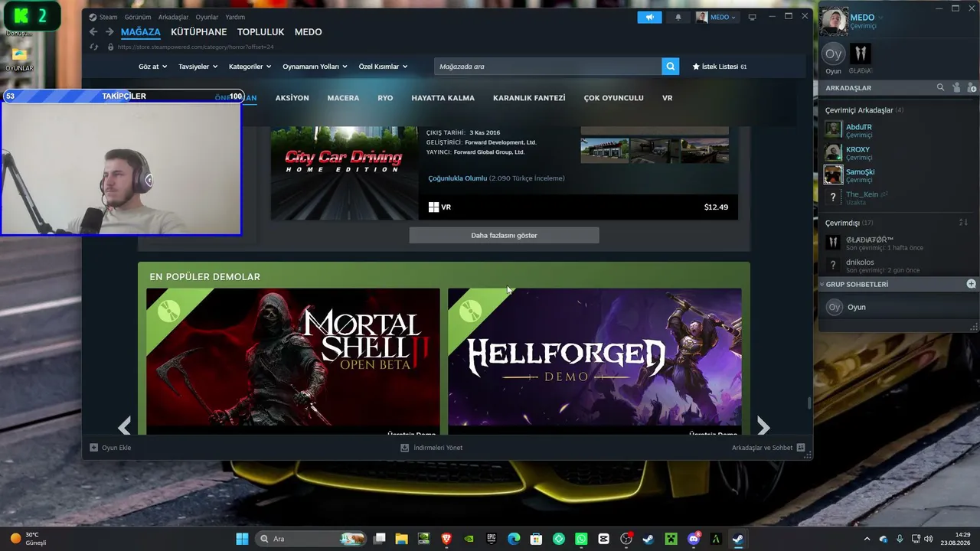Expand the Tavsiyeler dropdown
The image size is (980, 551).
(x=198, y=67)
